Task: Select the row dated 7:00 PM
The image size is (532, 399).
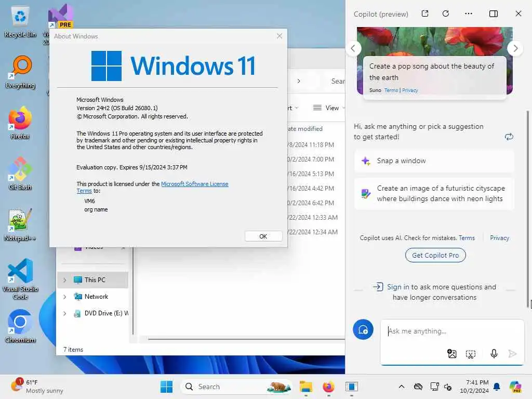Action: [311, 159]
